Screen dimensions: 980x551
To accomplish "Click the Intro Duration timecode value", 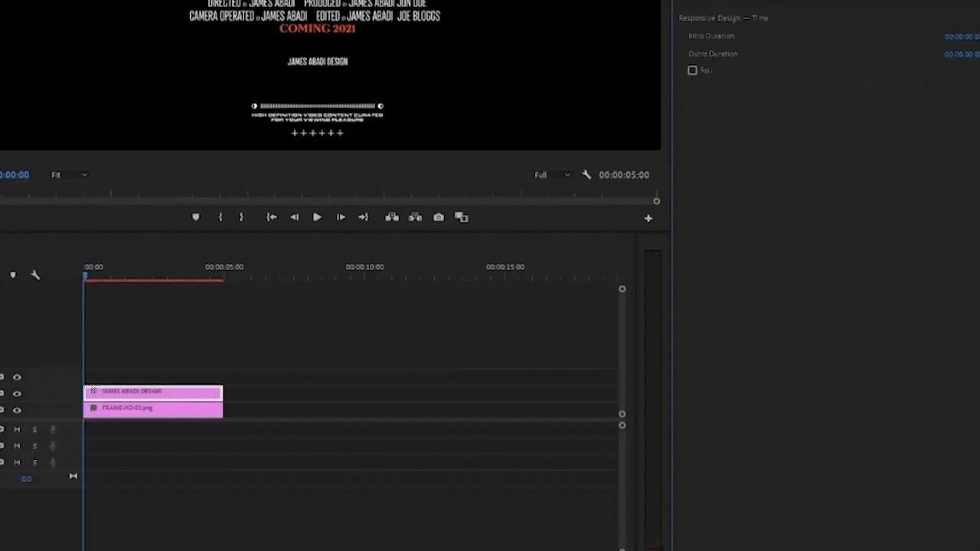I will tap(962, 37).
